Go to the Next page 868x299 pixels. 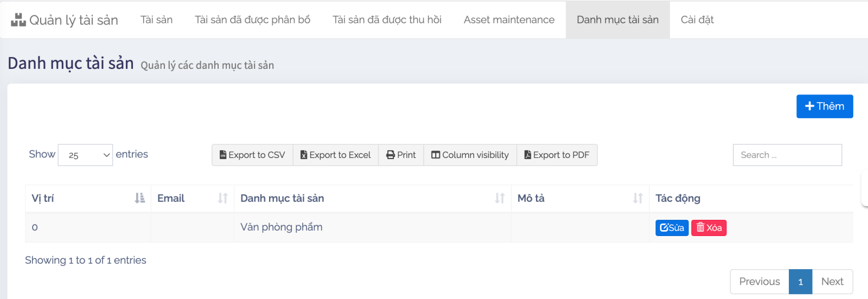(832, 282)
